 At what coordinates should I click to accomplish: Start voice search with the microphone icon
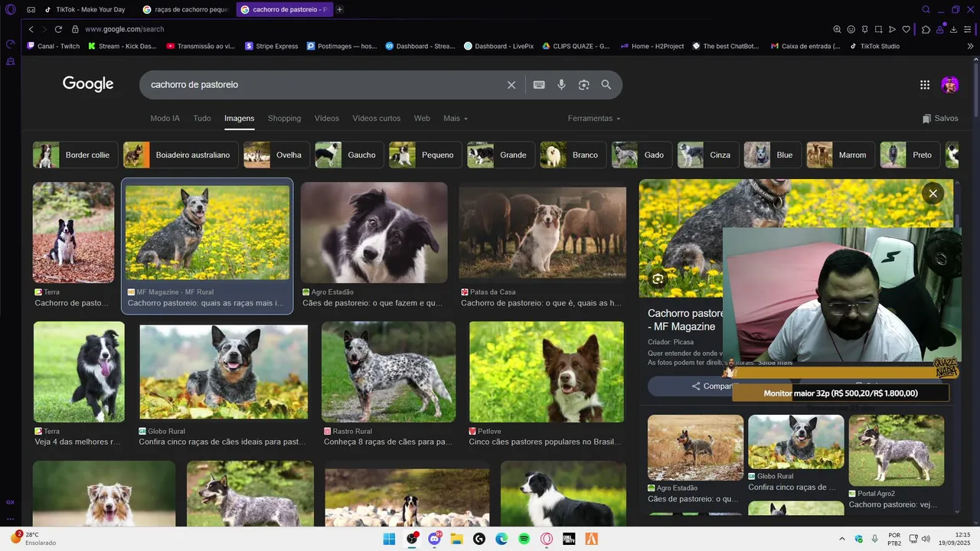(561, 85)
